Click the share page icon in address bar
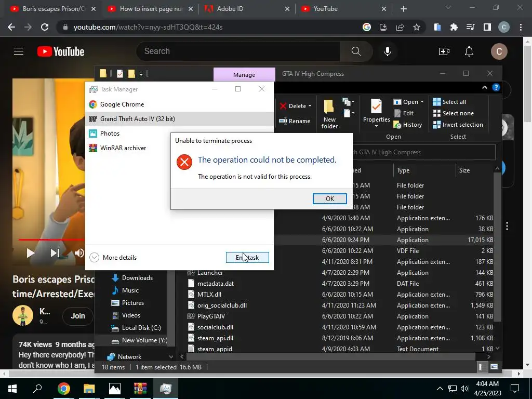The height and width of the screenshot is (399, 532). [x=400, y=27]
